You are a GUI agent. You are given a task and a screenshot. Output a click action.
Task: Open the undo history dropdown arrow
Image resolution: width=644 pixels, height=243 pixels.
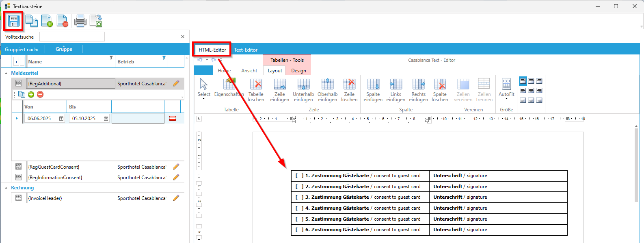(207, 60)
